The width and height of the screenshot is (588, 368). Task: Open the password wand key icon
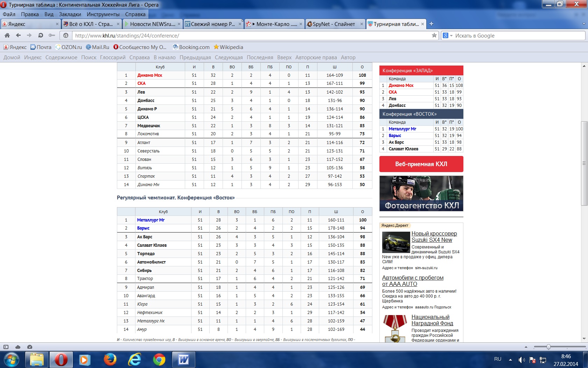click(x=52, y=35)
